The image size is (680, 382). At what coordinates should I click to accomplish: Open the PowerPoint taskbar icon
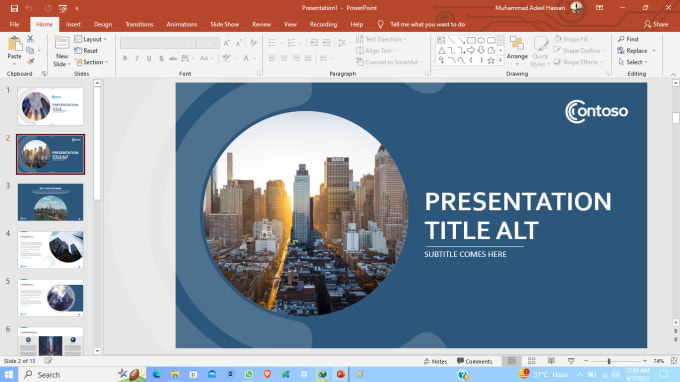tap(341, 374)
